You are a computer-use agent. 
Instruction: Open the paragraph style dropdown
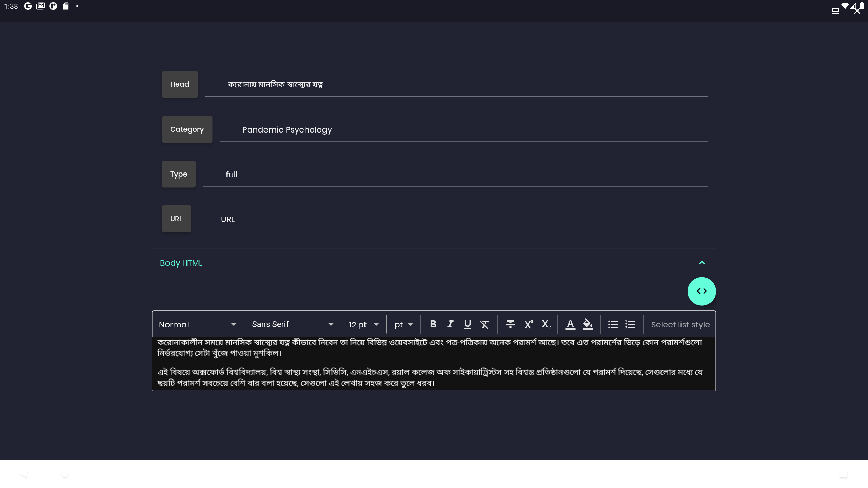(x=197, y=324)
